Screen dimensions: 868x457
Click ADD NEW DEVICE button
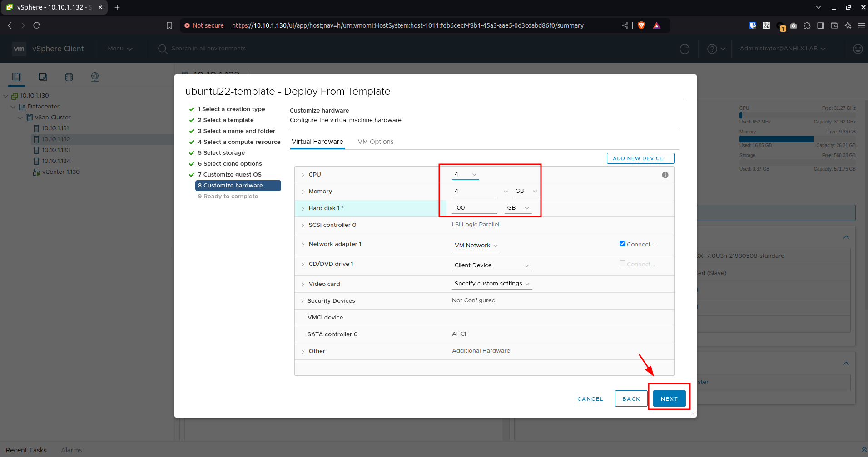pos(640,158)
